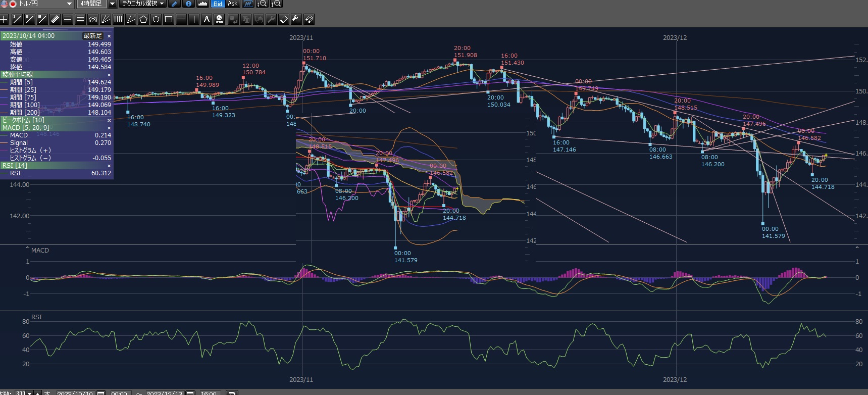Click the end date input field
The image size is (868, 395).
click(x=164, y=393)
